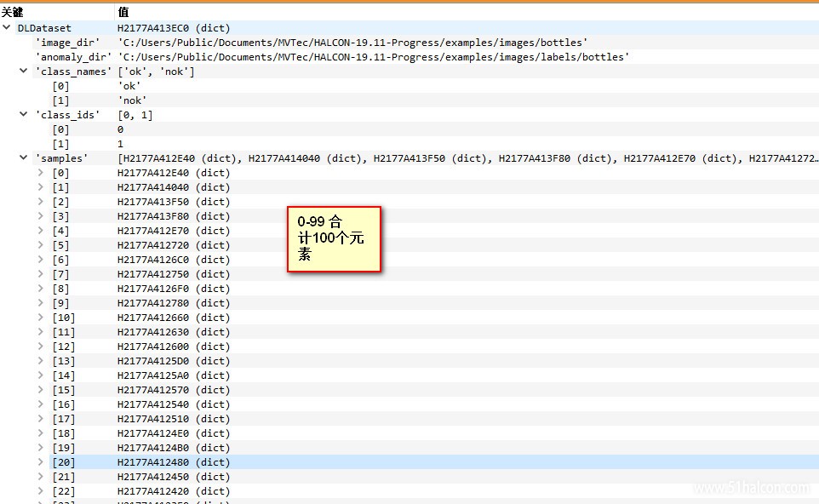Expand samples entry [10]
Viewport: 819px width, 504px height.
(41, 317)
